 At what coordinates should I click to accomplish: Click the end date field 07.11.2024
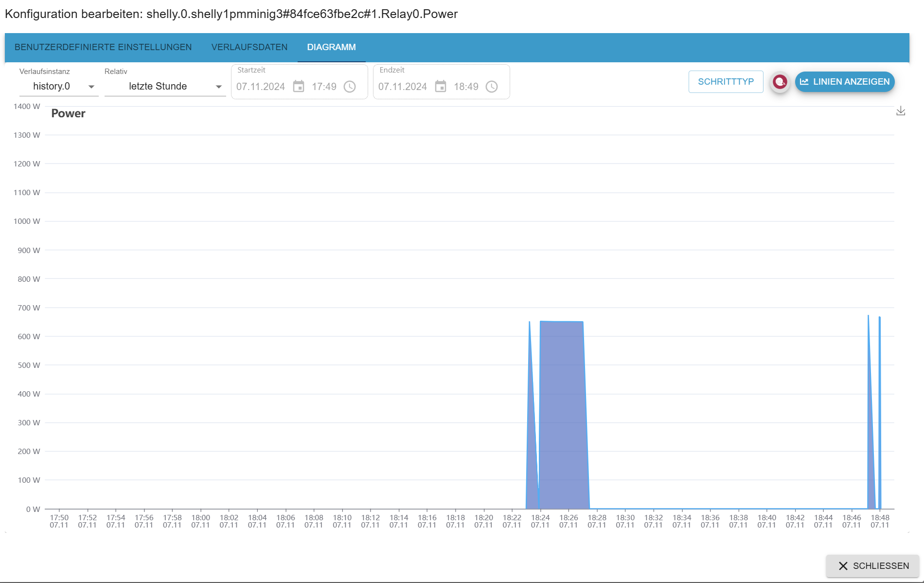pos(403,87)
